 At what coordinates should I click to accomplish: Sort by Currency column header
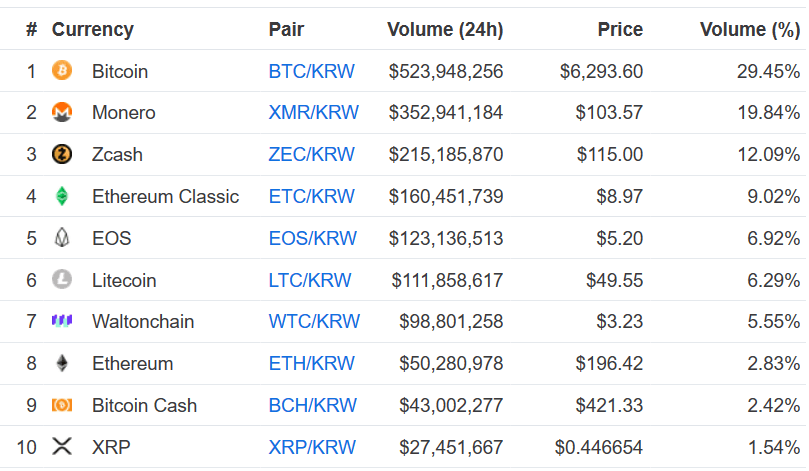(93, 29)
